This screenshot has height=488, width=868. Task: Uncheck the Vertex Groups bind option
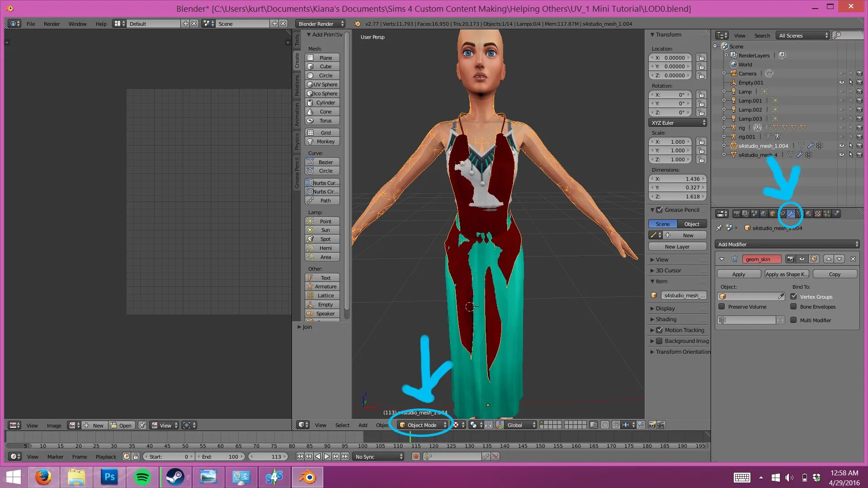pos(794,296)
